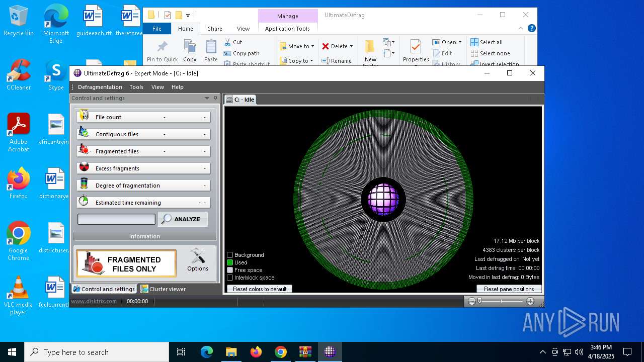Click Rename in File Explorer ribbon
Viewport: 644px width, 362px height.
tap(337, 60)
